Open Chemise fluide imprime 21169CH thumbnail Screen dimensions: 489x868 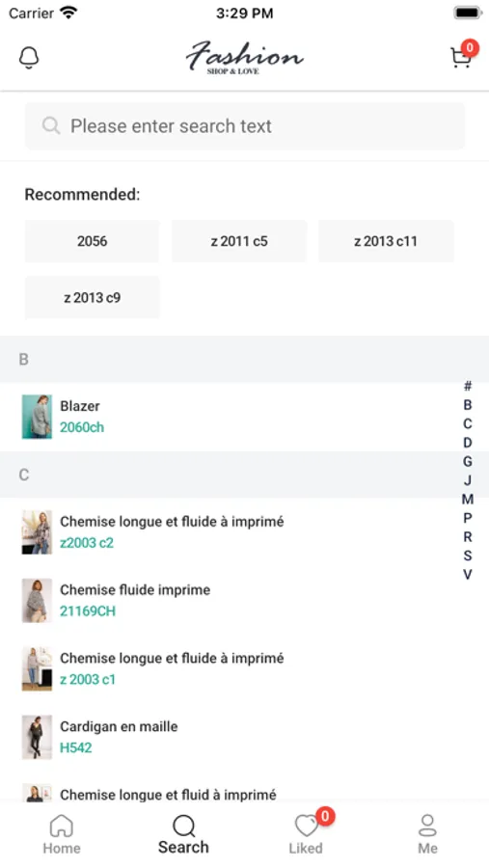pos(37,601)
